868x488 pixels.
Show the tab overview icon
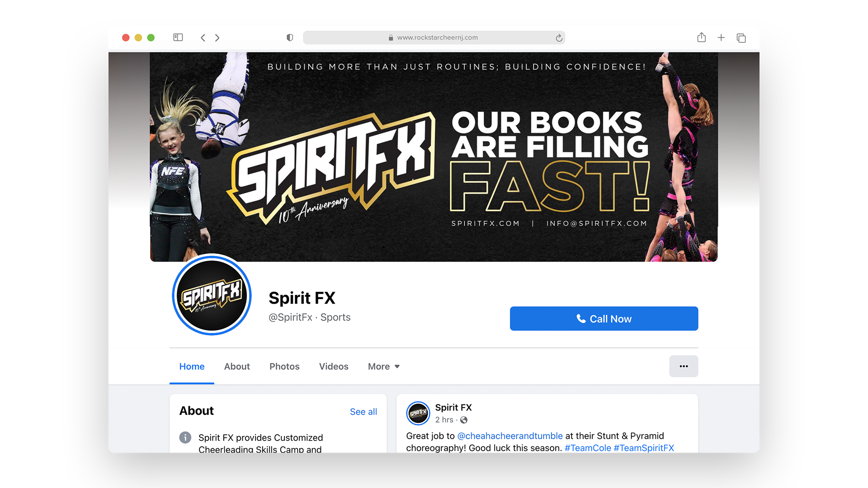[741, 38]
